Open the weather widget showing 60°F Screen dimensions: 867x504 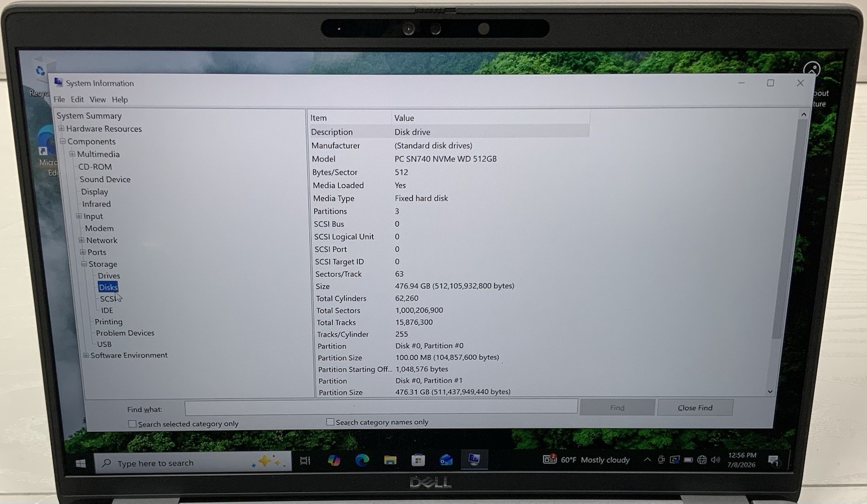coord(586,460)
